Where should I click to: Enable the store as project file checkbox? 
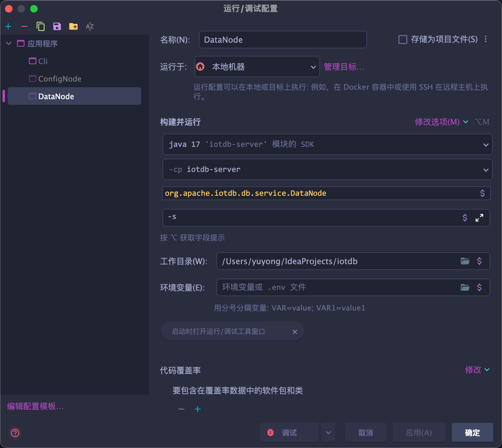click(403, 40)
